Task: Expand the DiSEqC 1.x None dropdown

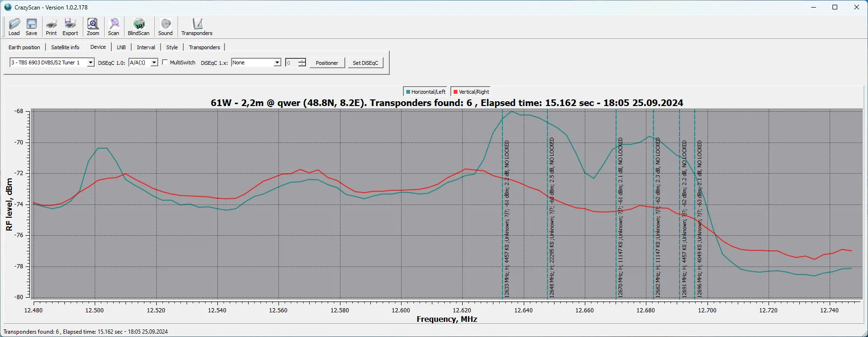Action: tap(277, 63)
